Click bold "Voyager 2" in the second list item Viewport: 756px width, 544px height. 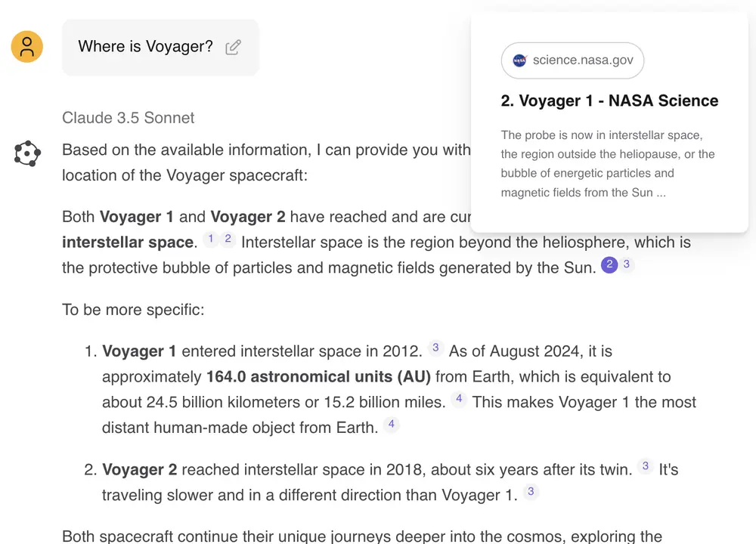coord(140,470)
